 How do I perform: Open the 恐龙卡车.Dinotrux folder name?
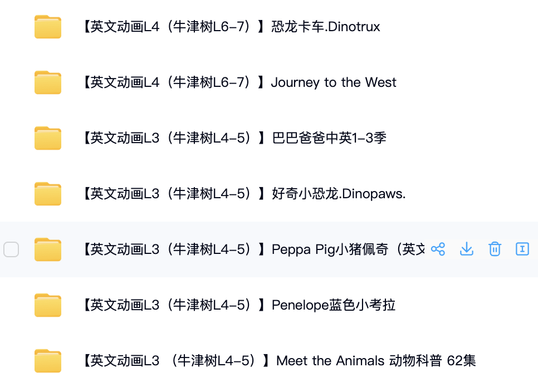231,27
